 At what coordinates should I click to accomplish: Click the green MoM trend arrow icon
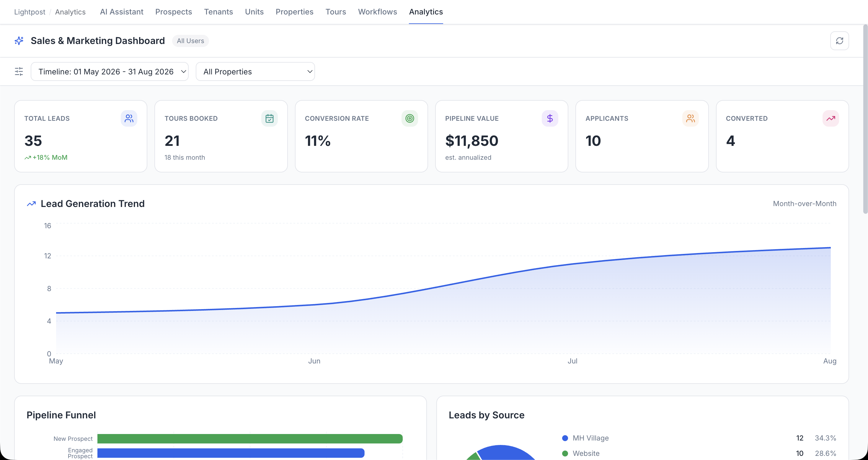28,157
